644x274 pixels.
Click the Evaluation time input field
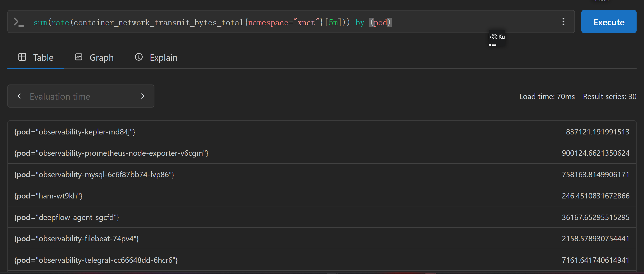tap(81, 96)
